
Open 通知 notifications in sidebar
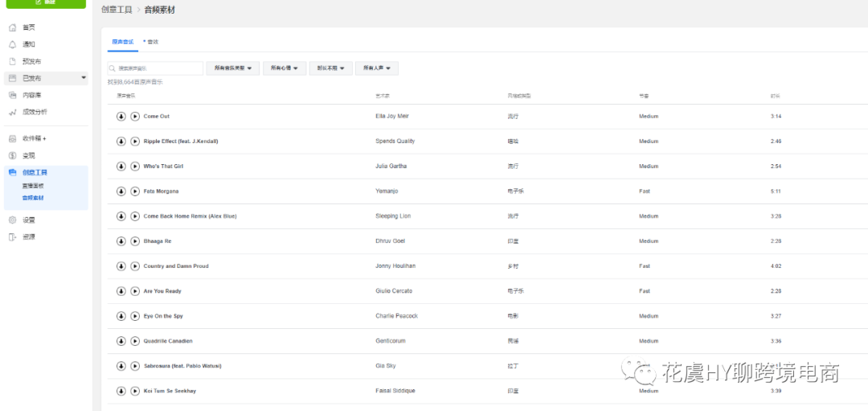click(29, 44)
